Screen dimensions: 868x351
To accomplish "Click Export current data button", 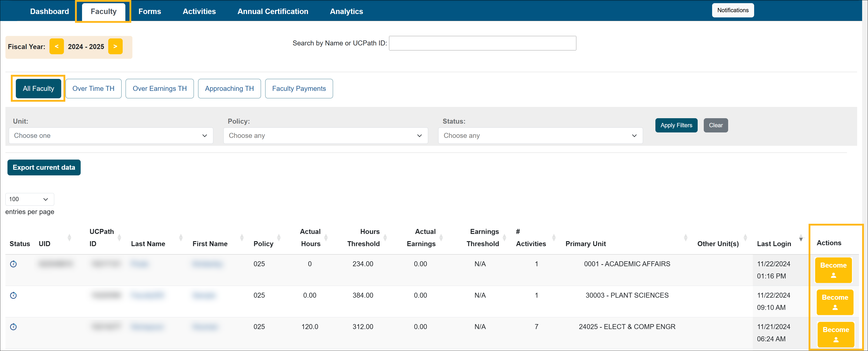I will tap(44, 167).
